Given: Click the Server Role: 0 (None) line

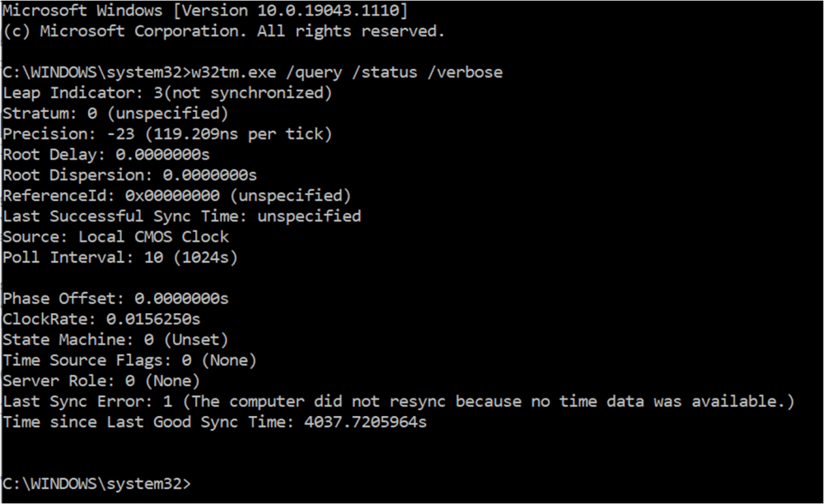Looking at the screenshot, I should click(101, 380).
